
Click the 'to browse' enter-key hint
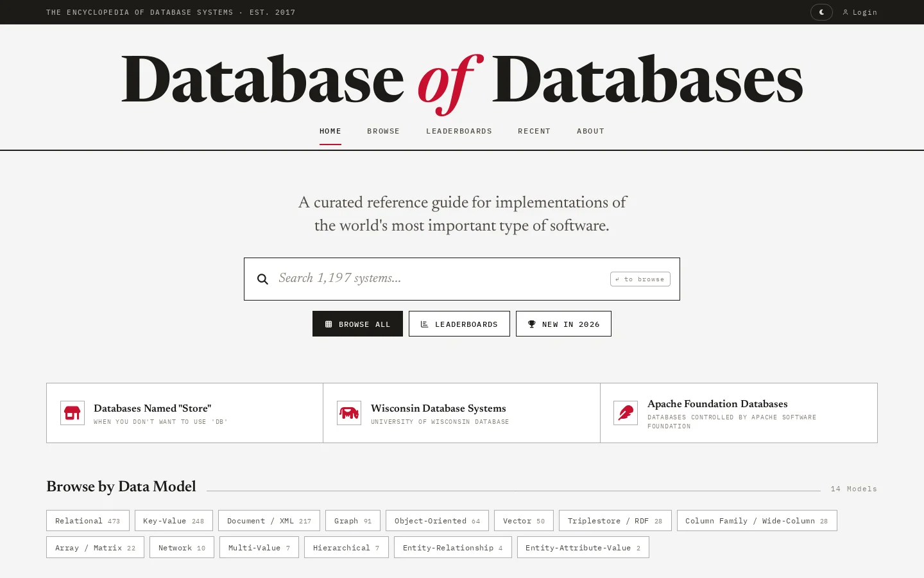[x=640, y=279]
